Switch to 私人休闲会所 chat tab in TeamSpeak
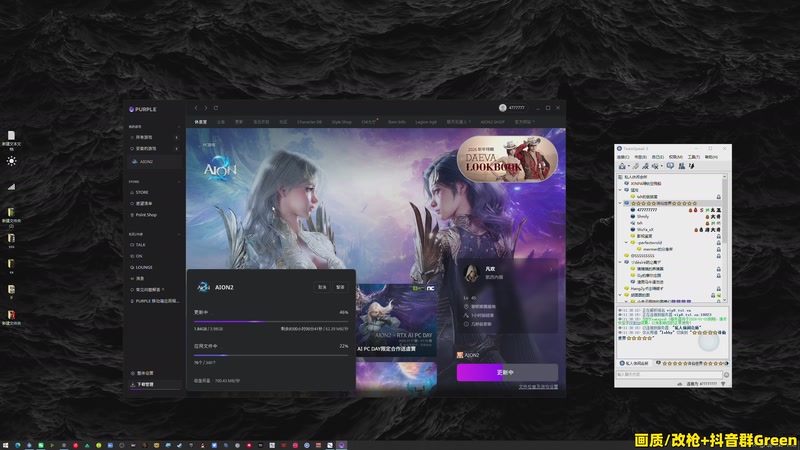The width and height of the screenshot is (800, 450). pos(635,363)
